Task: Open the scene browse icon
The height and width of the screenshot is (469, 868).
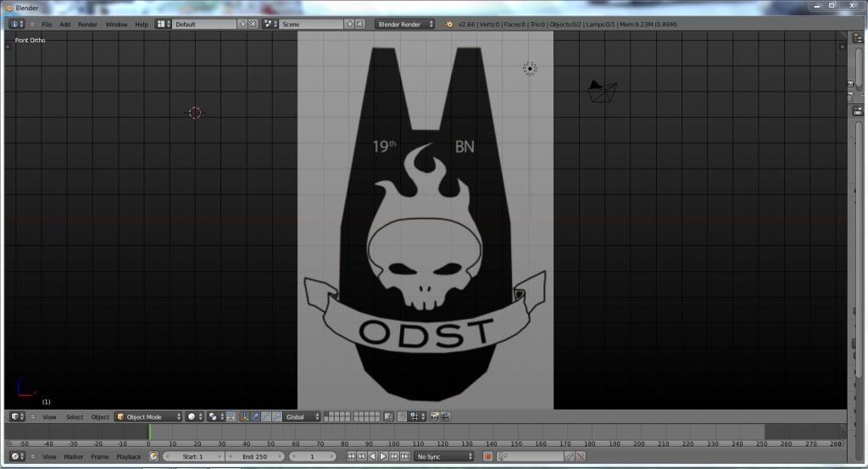Action: (270, 24)
